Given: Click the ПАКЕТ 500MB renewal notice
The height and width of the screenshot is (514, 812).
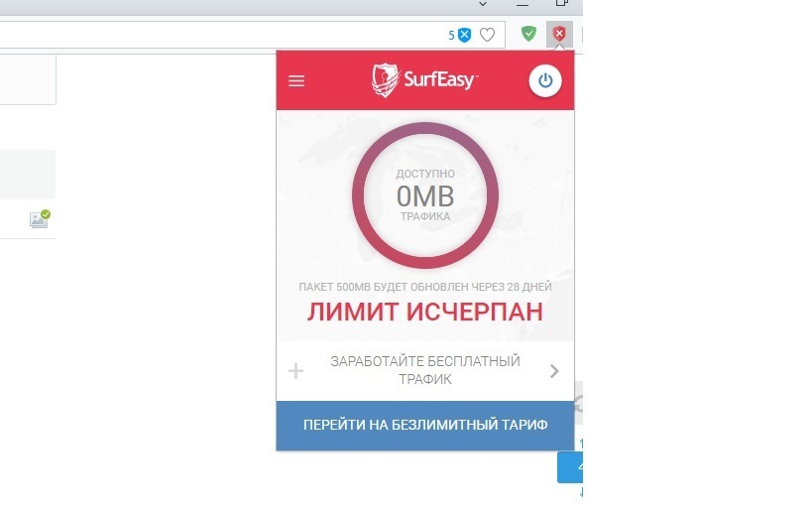Looking at the screenshot, I should (425, 287).
